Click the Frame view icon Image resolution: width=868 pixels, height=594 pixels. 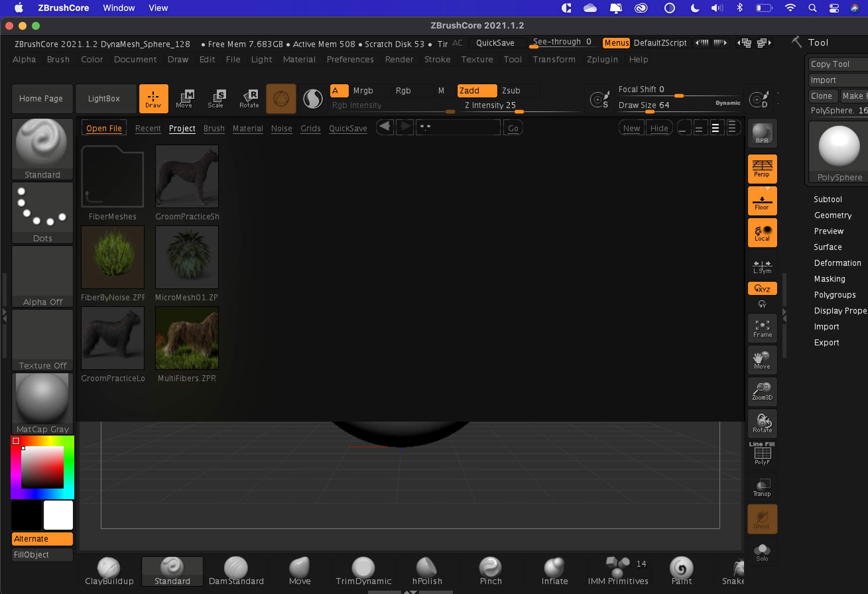[x=762, y=328]
